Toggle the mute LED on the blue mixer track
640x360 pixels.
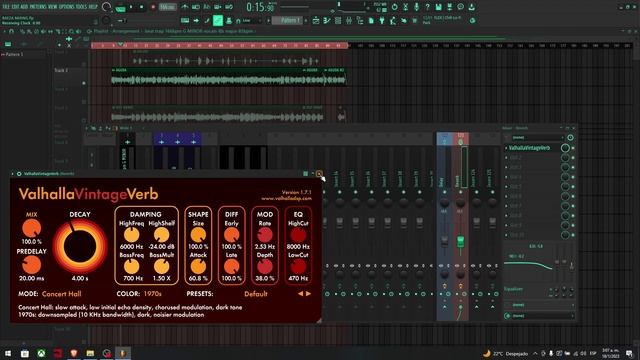(x=444, y=192)
